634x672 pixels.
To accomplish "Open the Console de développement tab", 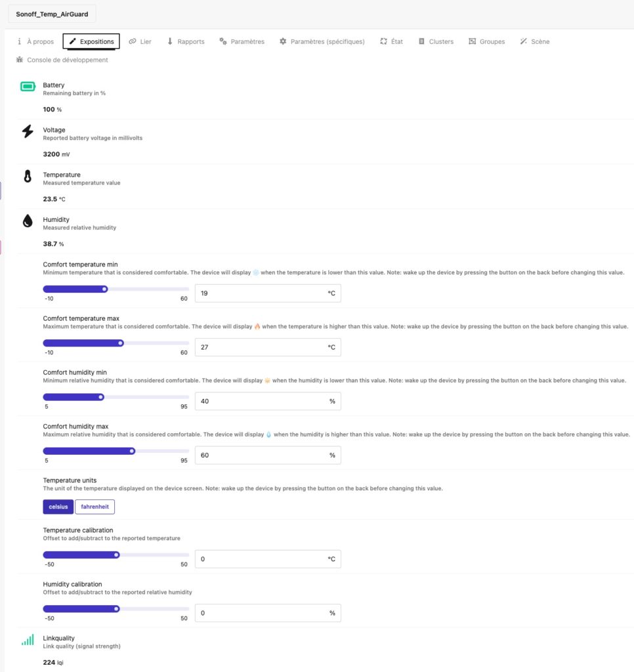I will click(62, 60).
